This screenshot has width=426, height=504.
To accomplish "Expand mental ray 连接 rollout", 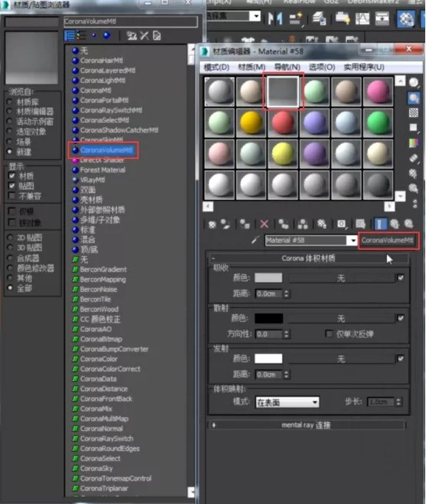I will click(307, 426).
